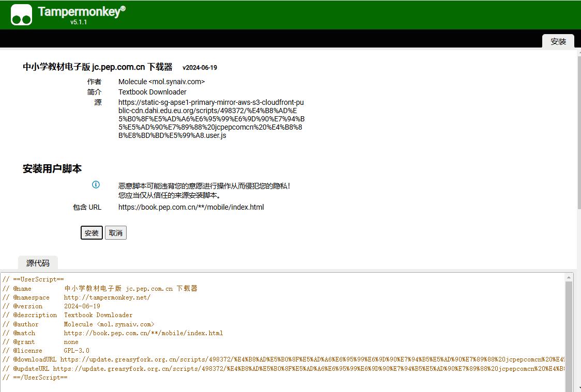This screenshot has width=581, height=392.
Task: Click the code panel scroll-down arrow
Action: (569, 388)
